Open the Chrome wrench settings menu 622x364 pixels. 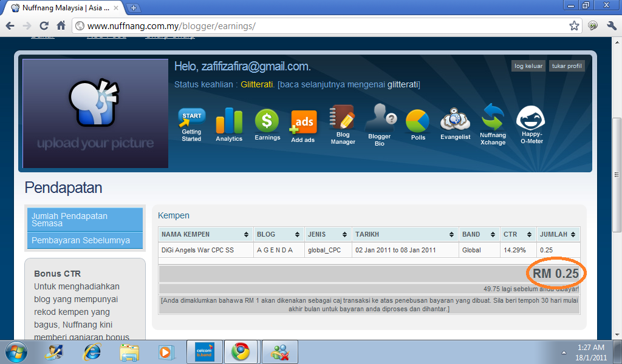coord(612,26)
